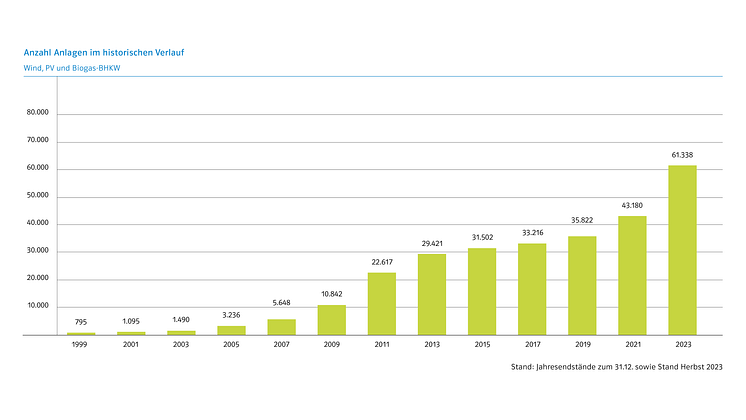Select the 2015 bar
746x420 pixels.
point(482,292)
